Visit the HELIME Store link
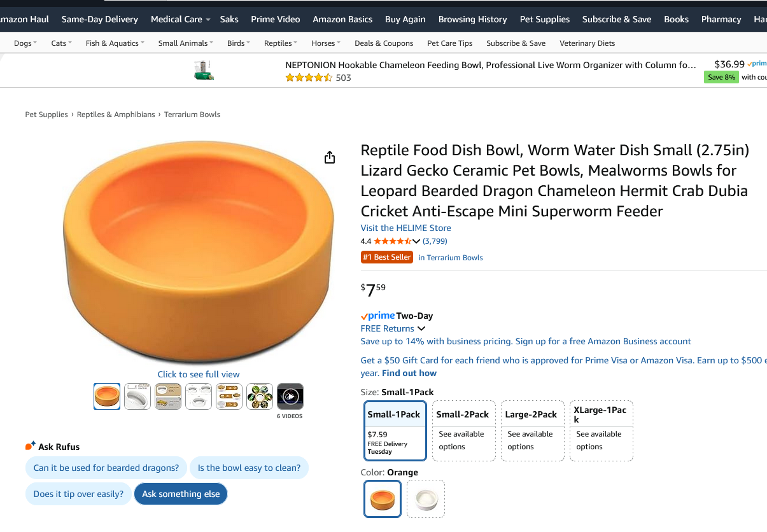This screenshot has height=532, width=767. [x=405, y=228]
